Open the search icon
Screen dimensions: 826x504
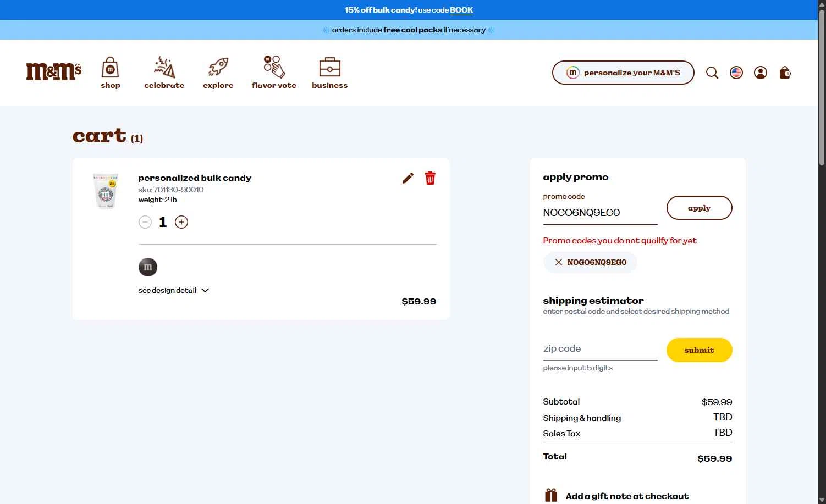click(712, 73)
